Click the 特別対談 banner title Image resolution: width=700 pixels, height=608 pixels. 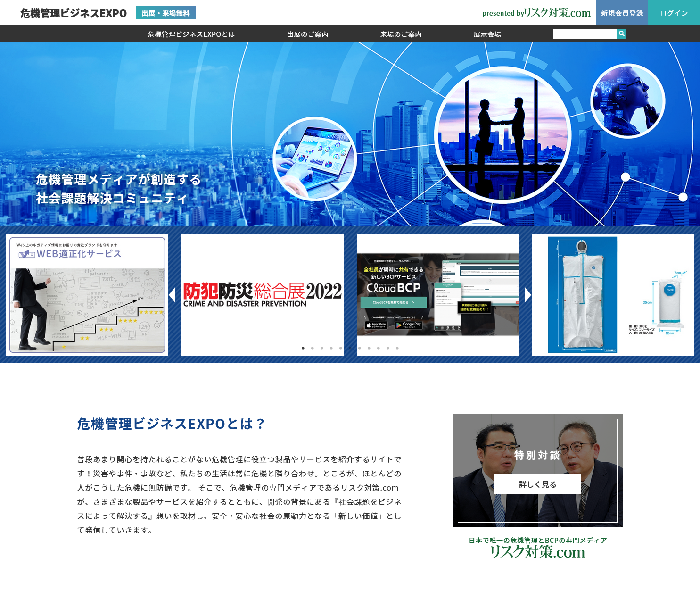point(537,455)
